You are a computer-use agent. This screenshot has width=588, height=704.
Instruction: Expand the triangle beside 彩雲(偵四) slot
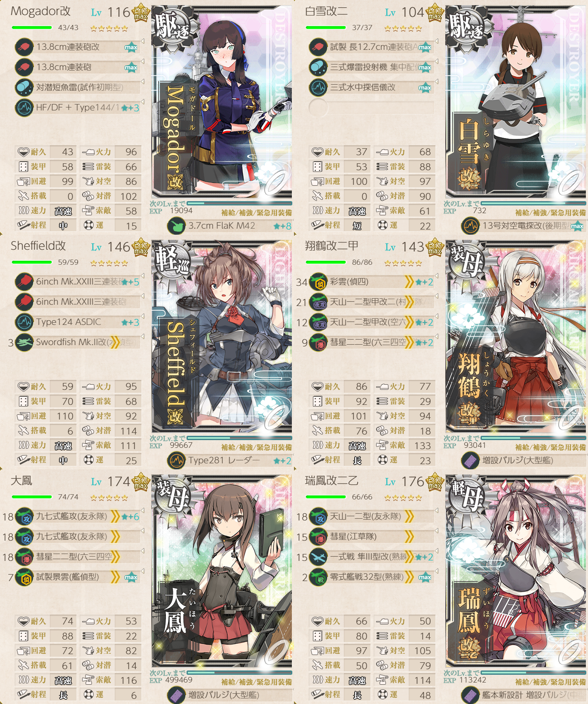pyautogui.click(x=436, y=276)
